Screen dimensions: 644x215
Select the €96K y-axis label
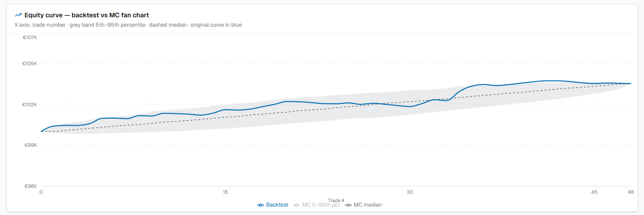point(31,186)
